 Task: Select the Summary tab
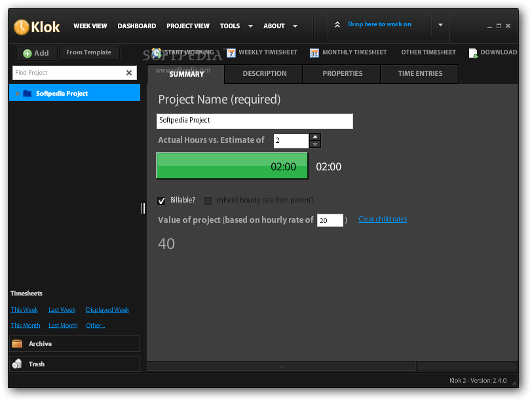[186, 74]
